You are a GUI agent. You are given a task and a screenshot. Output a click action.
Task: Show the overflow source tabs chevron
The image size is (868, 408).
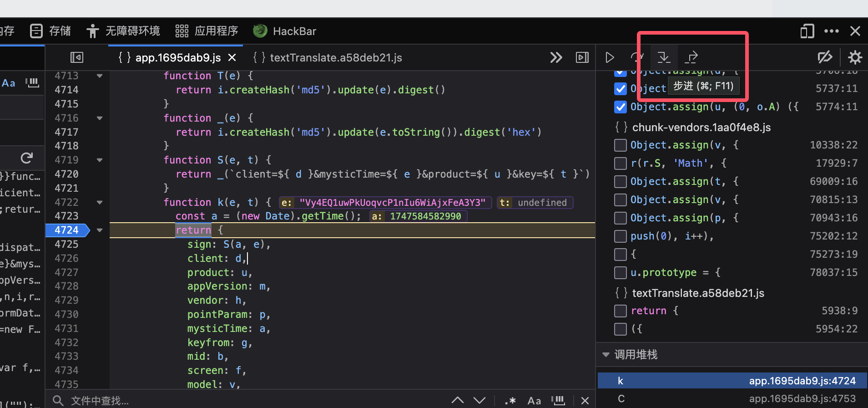556,57
